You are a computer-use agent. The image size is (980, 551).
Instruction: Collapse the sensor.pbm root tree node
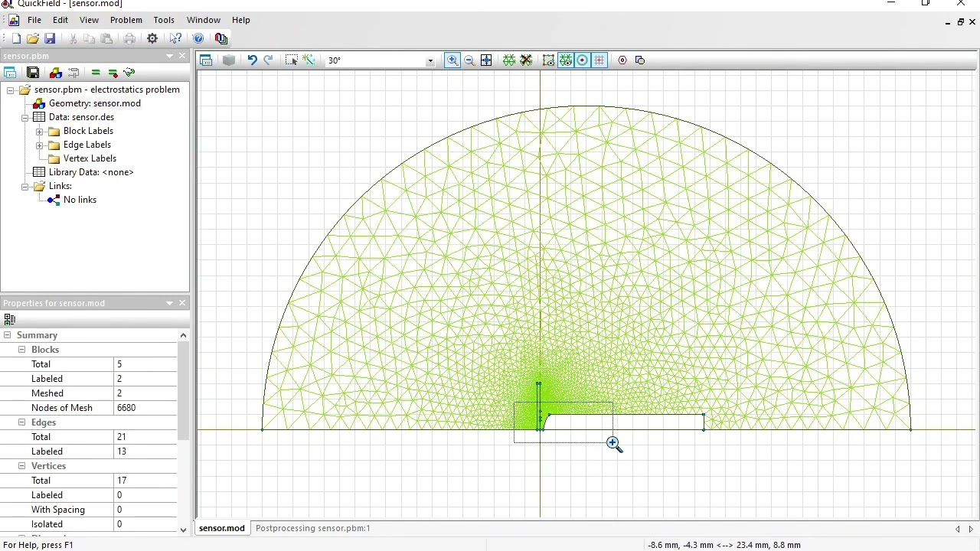click(x=11, y=90)
